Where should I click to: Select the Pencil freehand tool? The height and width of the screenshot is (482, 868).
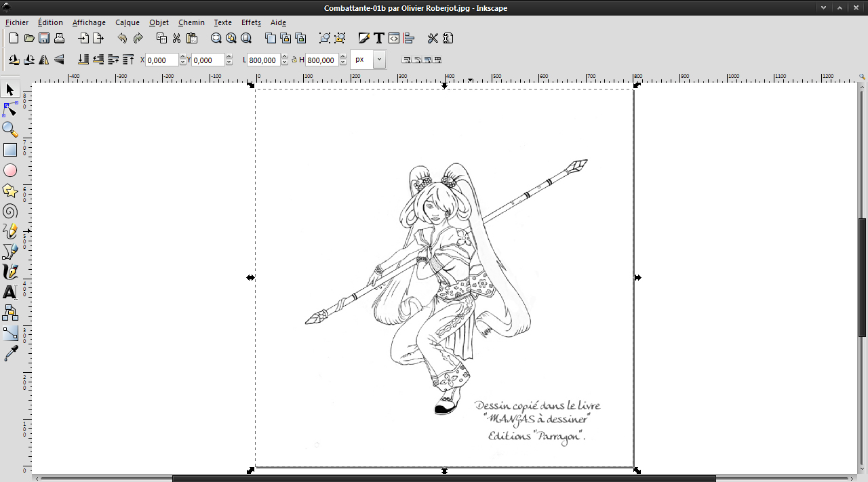pos(9,231)
